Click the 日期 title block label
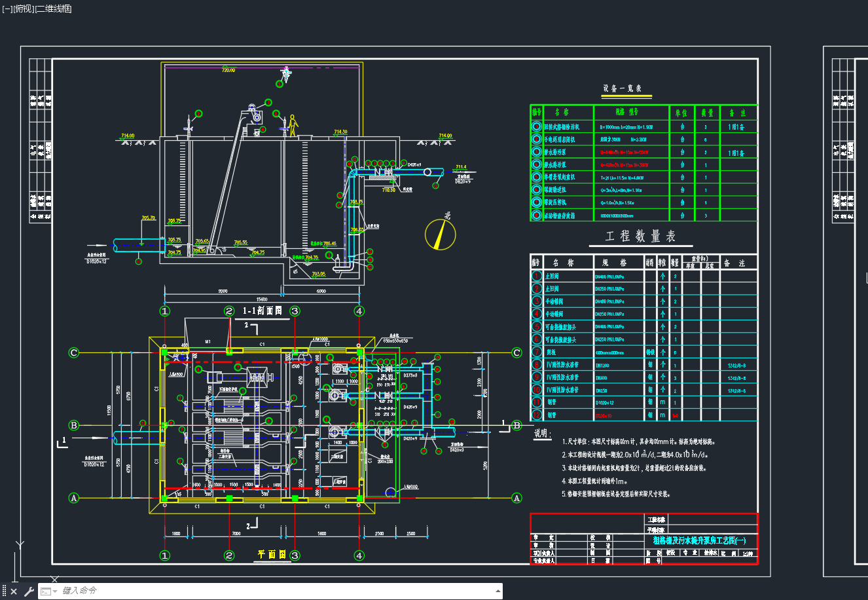 coord(599,561)
